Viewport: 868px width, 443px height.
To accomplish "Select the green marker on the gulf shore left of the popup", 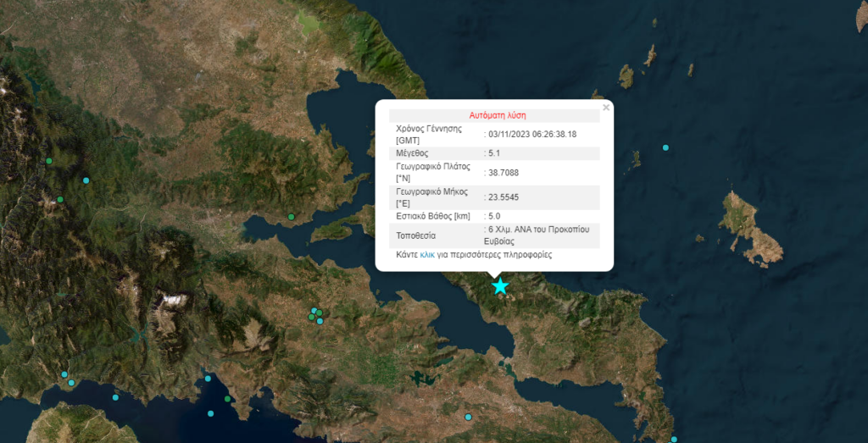I will click(291, 218).
